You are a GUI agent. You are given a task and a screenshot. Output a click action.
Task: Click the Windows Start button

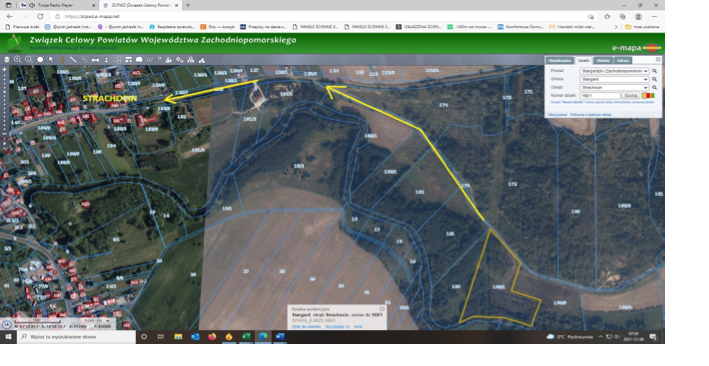point(8,337)
